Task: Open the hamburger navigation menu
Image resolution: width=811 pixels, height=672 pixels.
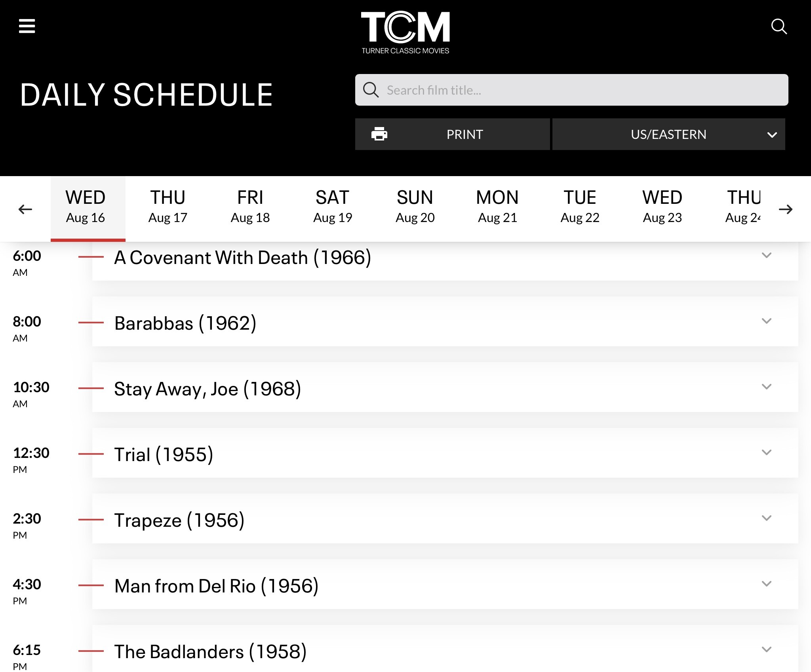Action: (x=27, y=27)
